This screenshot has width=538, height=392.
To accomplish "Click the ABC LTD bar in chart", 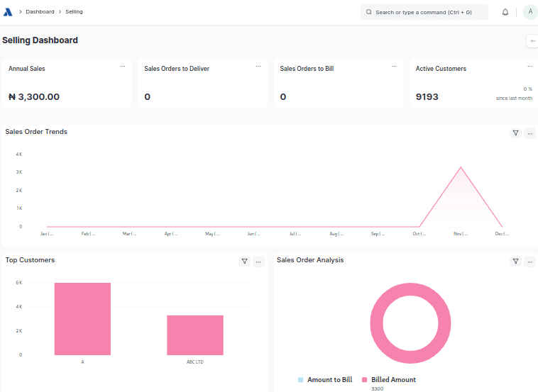I will [x=195, y=335].
